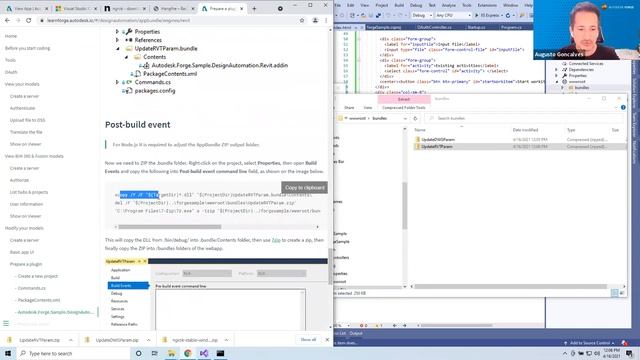Click the Visual Studio refresh browser icon
Image resolution: width=640 pixels, height=360 pixels.
(x=508, y=15)
